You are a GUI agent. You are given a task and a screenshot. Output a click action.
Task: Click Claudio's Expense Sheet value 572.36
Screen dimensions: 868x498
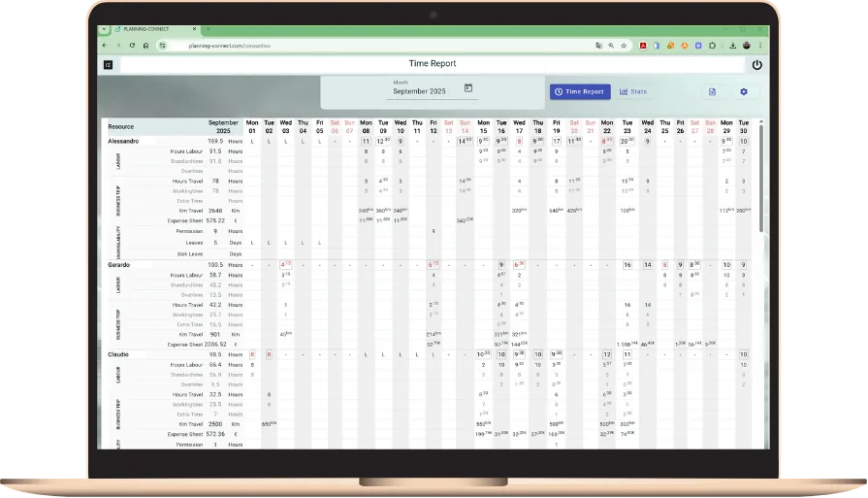(215, 434)
